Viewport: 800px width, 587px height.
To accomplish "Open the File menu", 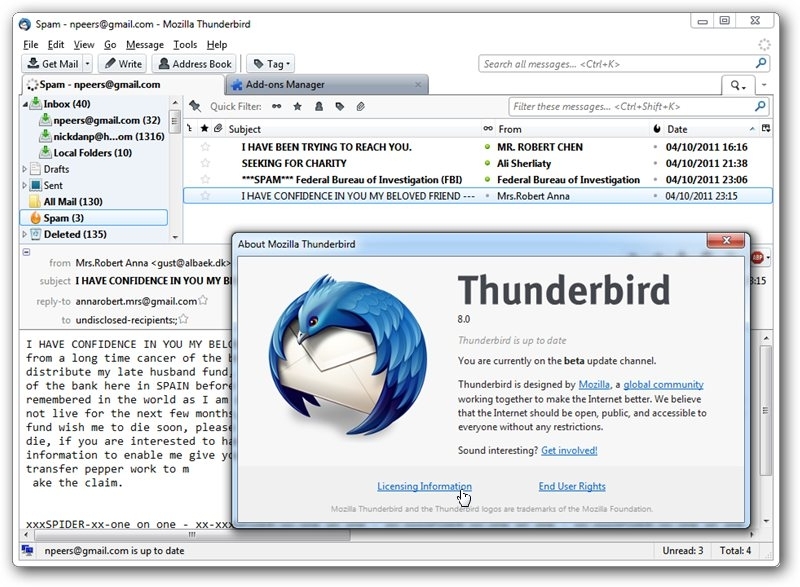I will click(31, 45).
